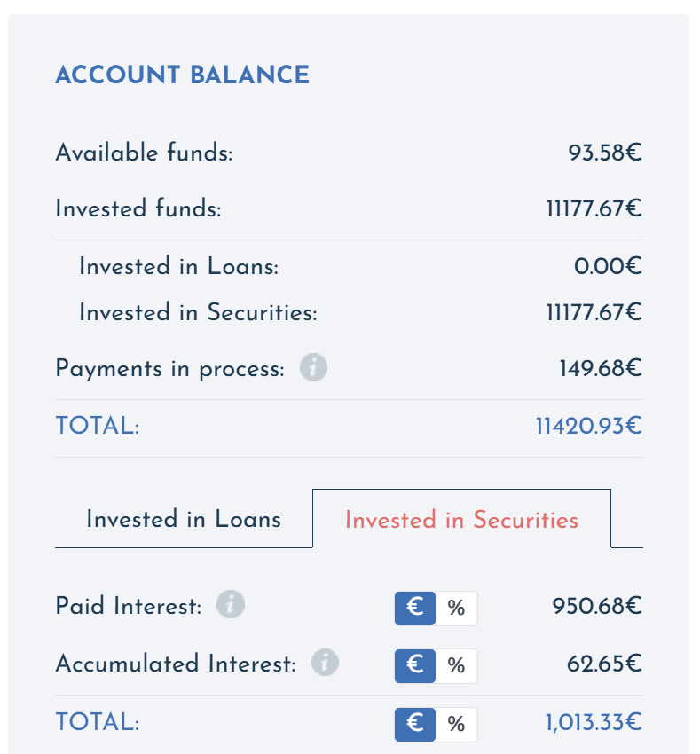Click the account TOTAL 11420.93€ value
700x754 pixels.
tap(589, 426)
